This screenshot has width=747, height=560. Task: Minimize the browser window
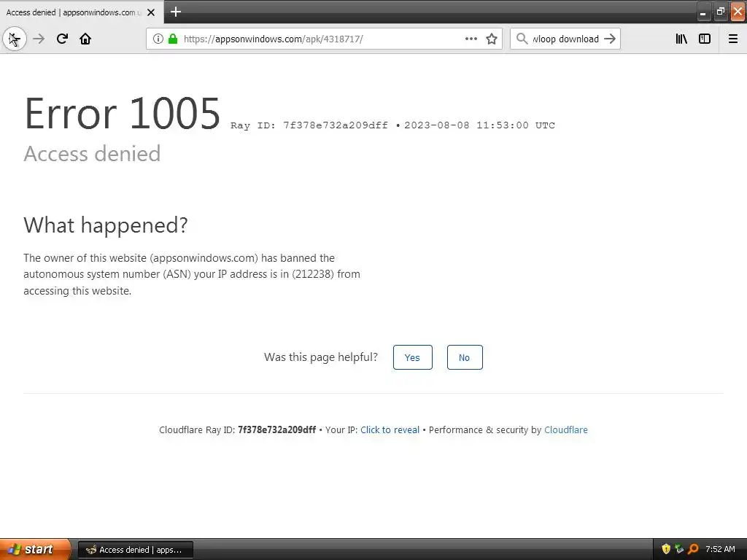coord(703,12)
